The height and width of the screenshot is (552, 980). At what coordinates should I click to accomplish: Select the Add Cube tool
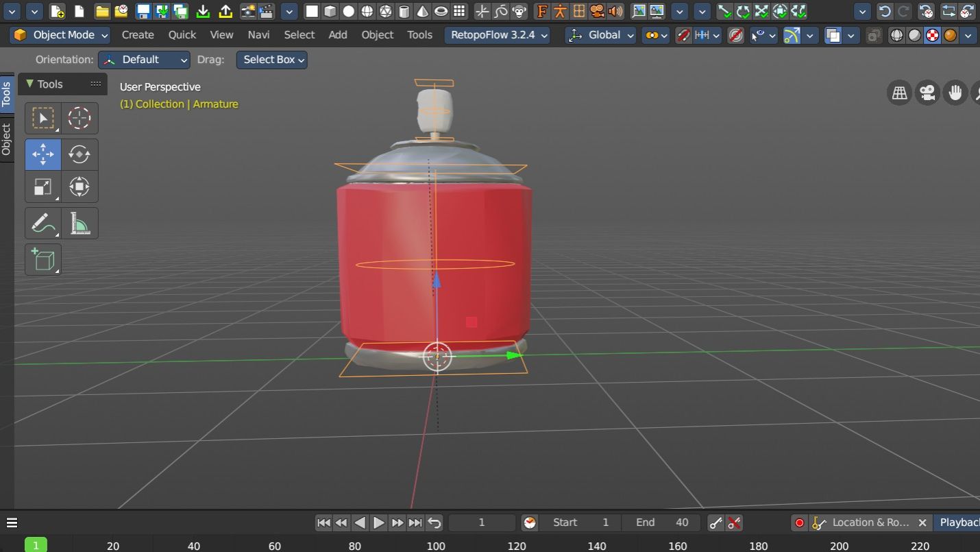coord(42,260)
